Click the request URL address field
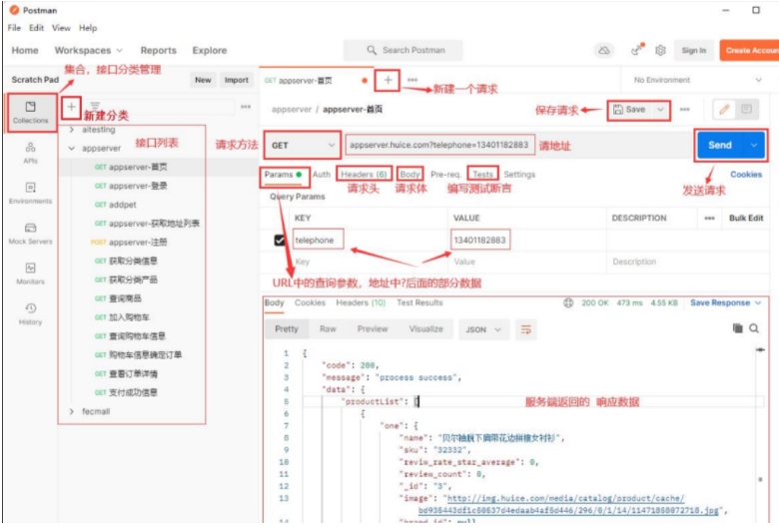The image size is (779, 532). [439, 145]
